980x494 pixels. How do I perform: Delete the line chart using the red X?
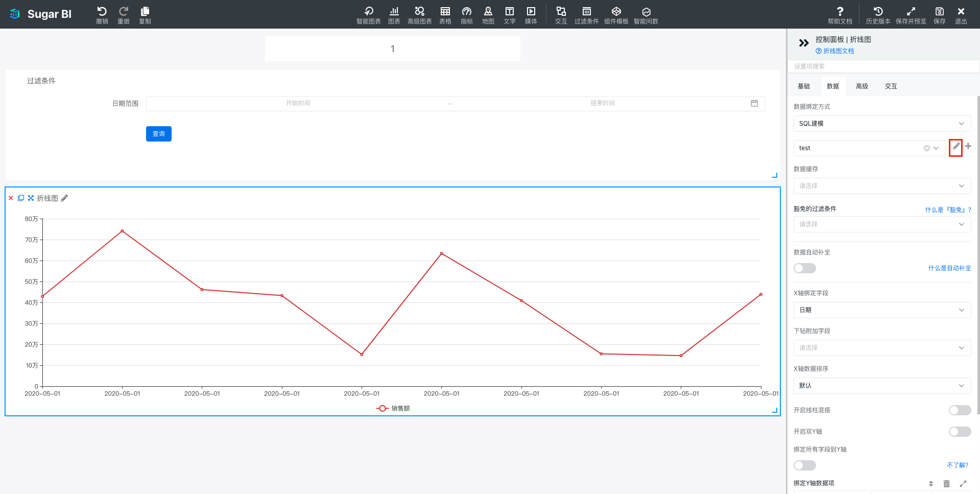(x=11, y=198)
